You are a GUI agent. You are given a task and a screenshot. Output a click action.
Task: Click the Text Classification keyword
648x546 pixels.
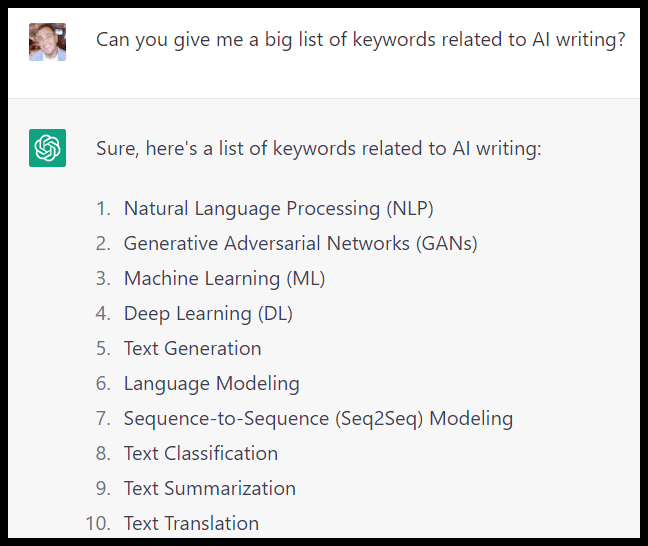(x=200, y=453)
